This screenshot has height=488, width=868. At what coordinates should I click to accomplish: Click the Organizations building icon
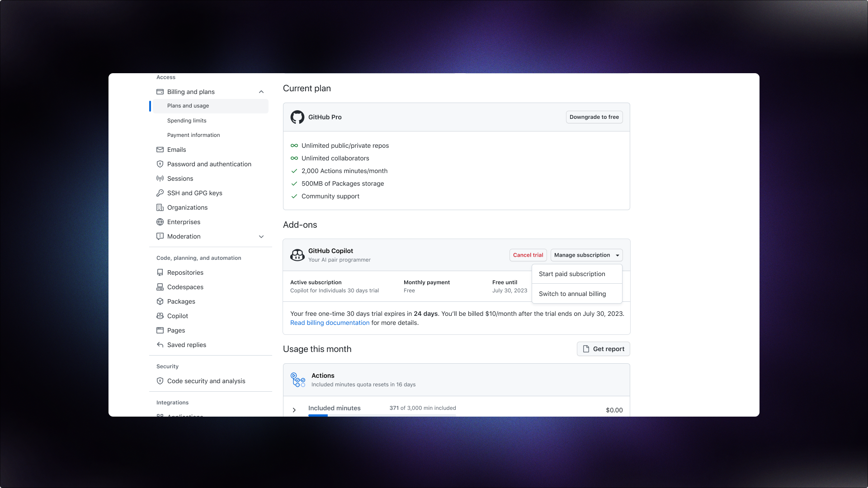pyautogui.click(x=160, y=207)
